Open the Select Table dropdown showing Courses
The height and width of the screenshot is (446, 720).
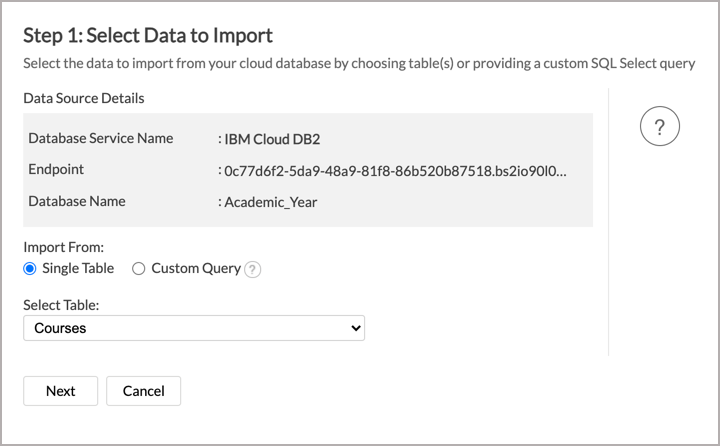coord(193,328)
